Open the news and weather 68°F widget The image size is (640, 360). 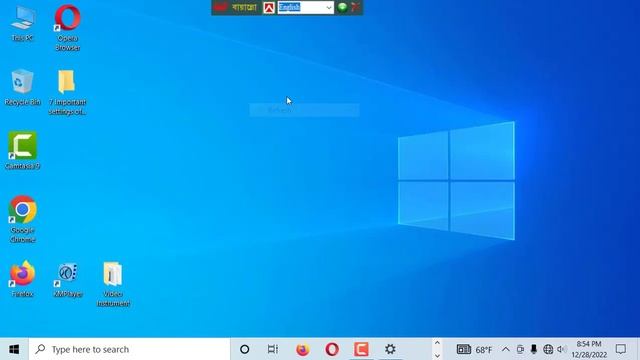point(474,349)
